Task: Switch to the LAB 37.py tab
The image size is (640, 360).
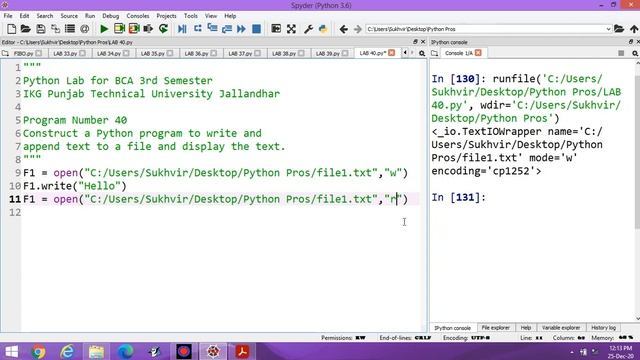Action: tap(240, 53)
